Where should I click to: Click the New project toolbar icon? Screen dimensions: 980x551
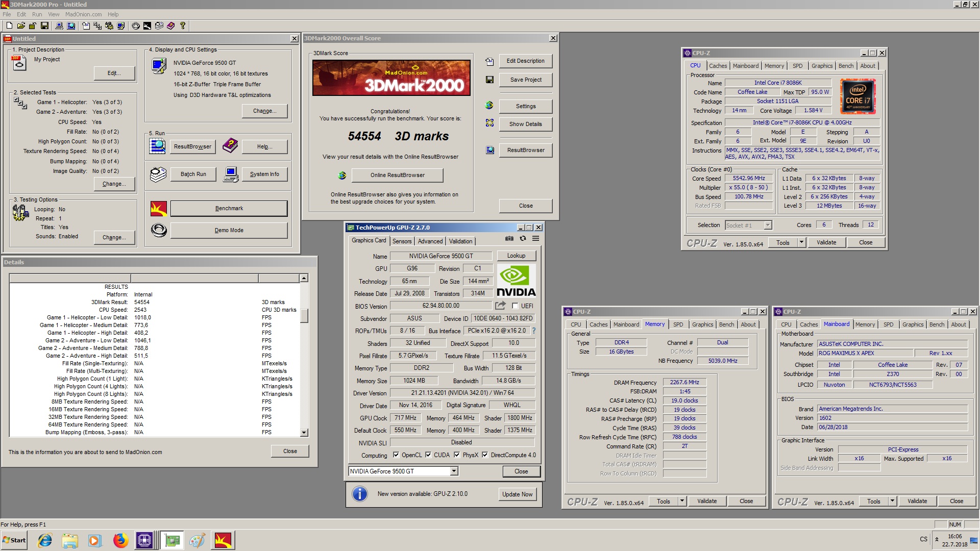click(9, 26)
